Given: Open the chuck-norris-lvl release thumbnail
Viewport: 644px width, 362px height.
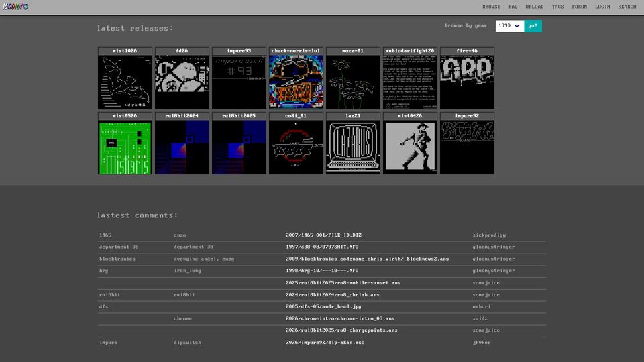Looking at the screenshot, I should click(x=296, y=78).
